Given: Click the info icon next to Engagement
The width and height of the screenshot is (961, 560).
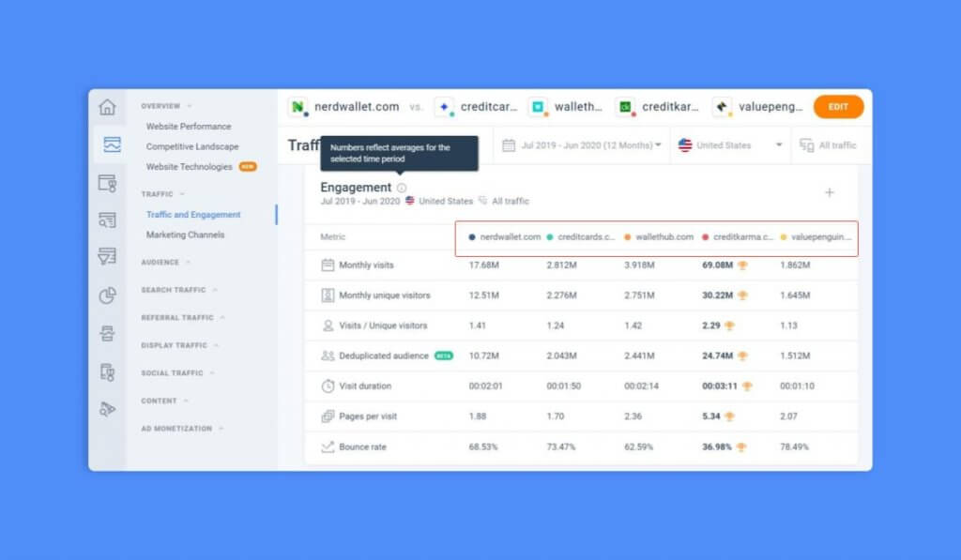Looking at the screenshot, I should [403, 187].
